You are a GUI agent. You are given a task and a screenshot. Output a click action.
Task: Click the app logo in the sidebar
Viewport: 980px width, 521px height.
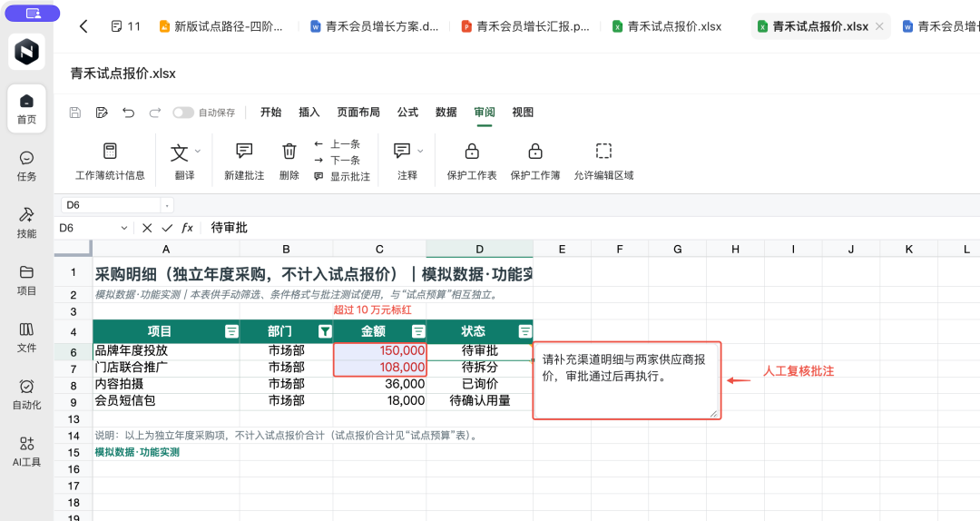pos(26,52)
